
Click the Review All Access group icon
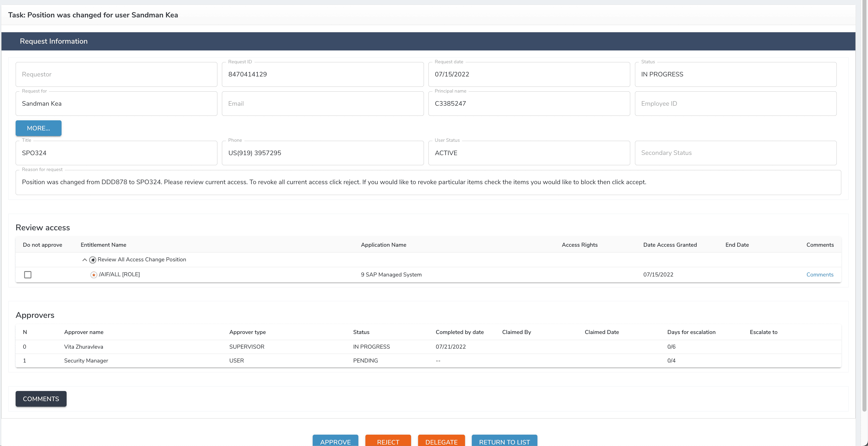point(93,260)
